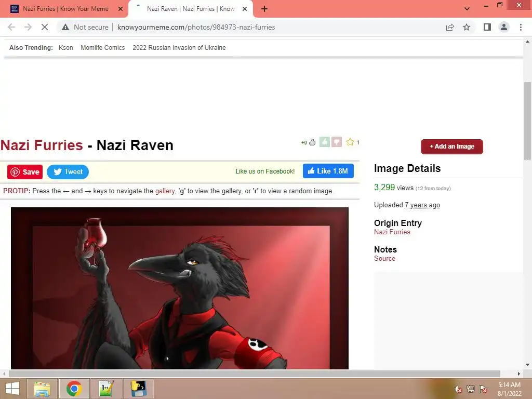Close the Nazi Furries Know Your Meme tab
The image size is (532, 399).
121,9
